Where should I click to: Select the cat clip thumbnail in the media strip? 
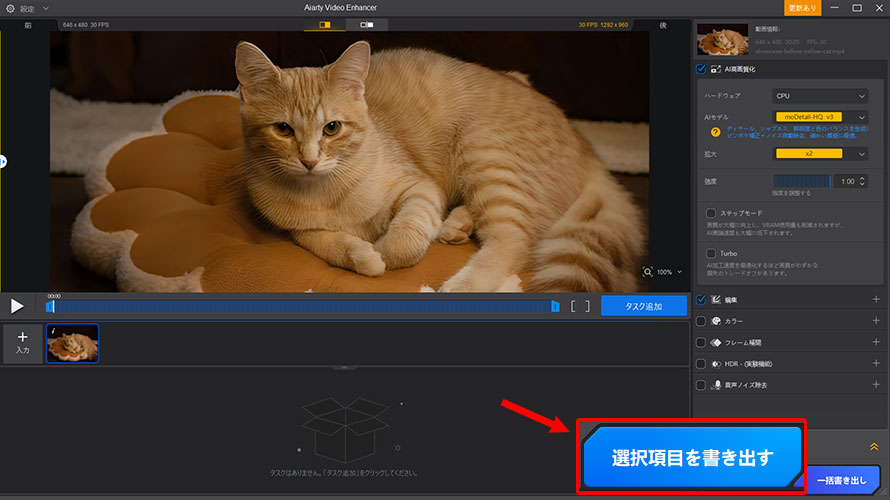pos(73,343)
